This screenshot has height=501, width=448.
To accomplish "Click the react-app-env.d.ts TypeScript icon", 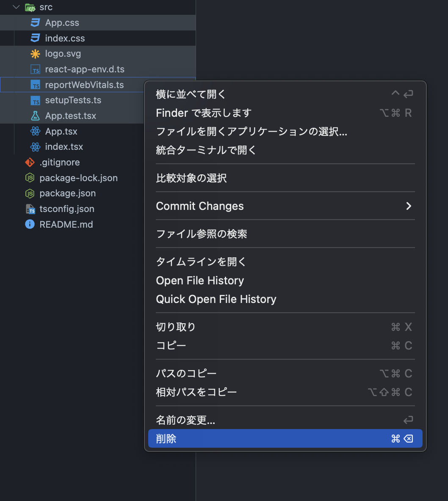I will (x=35, y=69).
